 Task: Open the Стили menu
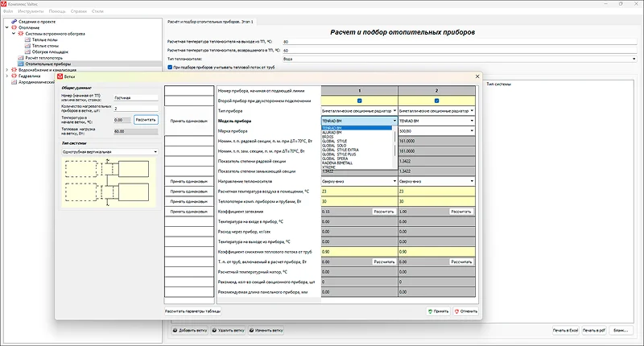point(97,11)
